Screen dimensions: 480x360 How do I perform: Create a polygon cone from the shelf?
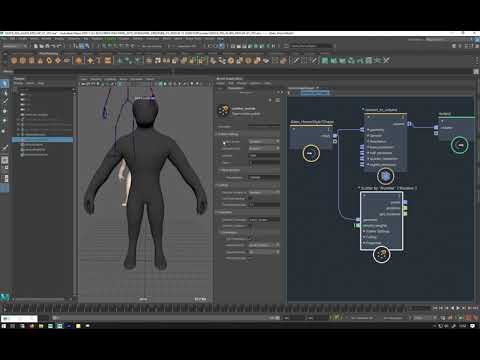(x=40, y=60)
